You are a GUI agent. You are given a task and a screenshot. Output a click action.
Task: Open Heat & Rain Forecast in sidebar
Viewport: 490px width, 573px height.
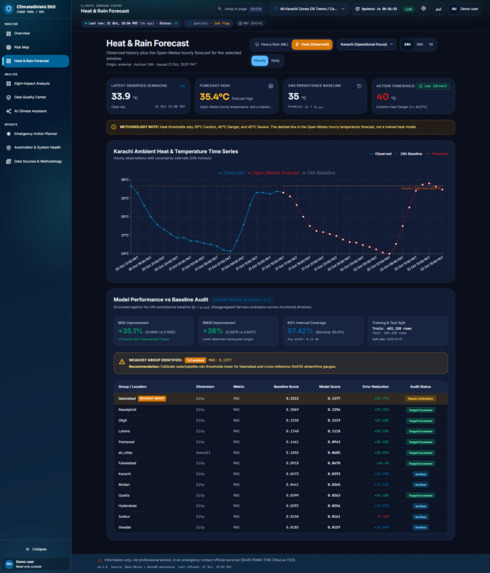(x=35, y=61)
